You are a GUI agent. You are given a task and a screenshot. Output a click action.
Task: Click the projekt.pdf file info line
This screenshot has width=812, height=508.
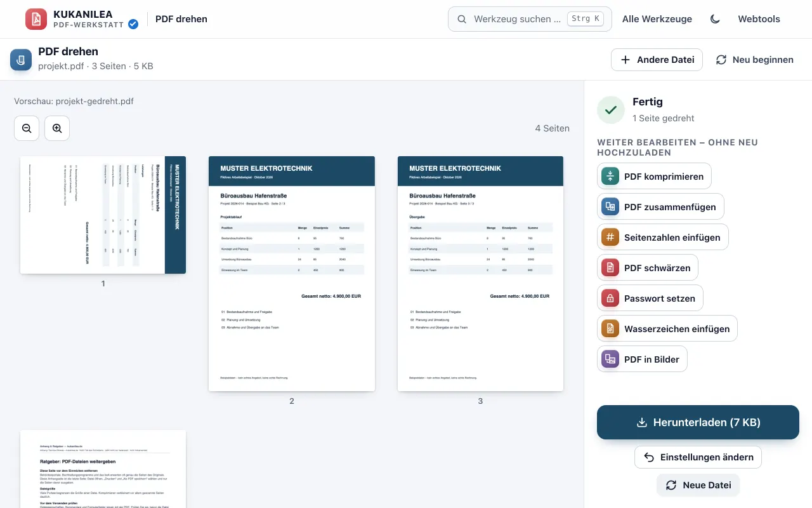(96, 66)
